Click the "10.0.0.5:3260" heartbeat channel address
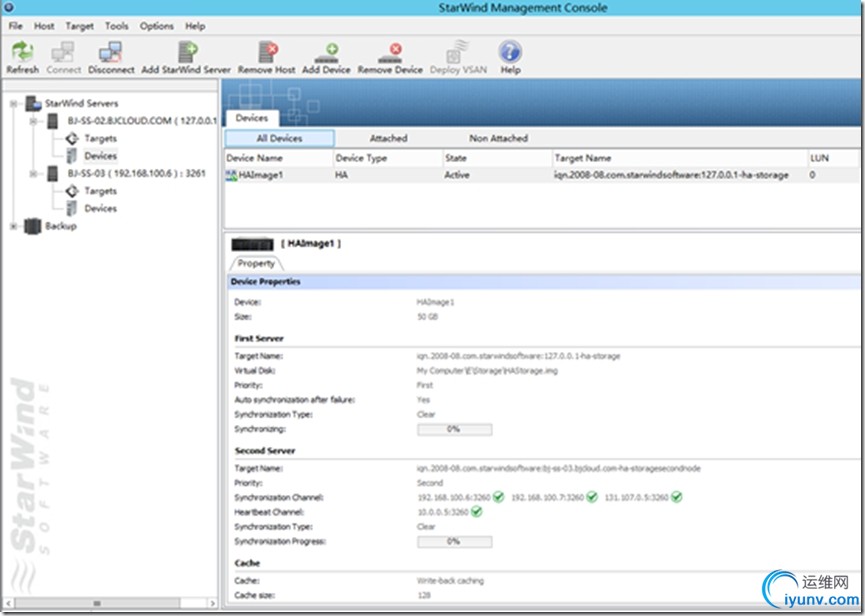The width and height of the screenshot is (865, 616). (x=442, y=512)
